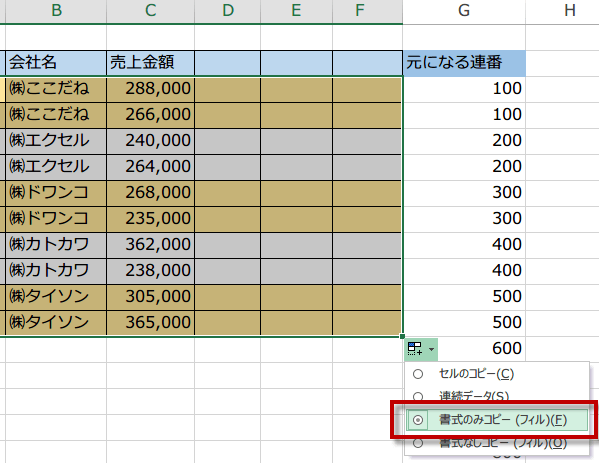Select the cell showing 238,000
The height and width of the screenshot is (463, 599).
click(x=151, y=271)
